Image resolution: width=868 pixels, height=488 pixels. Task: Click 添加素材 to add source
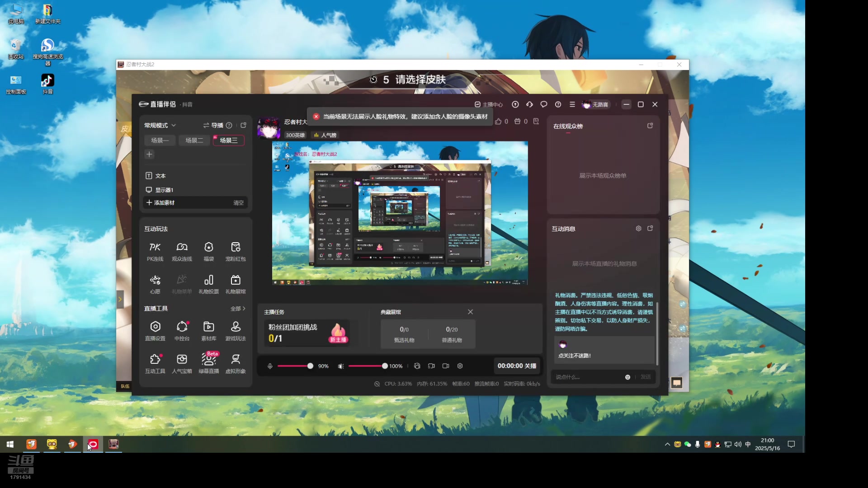pos(160,203)
